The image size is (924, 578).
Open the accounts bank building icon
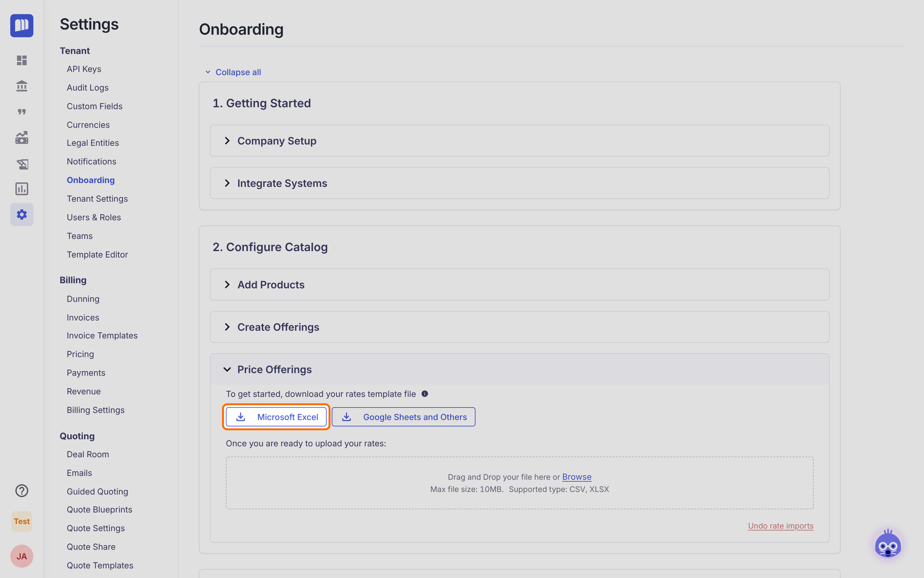click(x=22, y=86)
